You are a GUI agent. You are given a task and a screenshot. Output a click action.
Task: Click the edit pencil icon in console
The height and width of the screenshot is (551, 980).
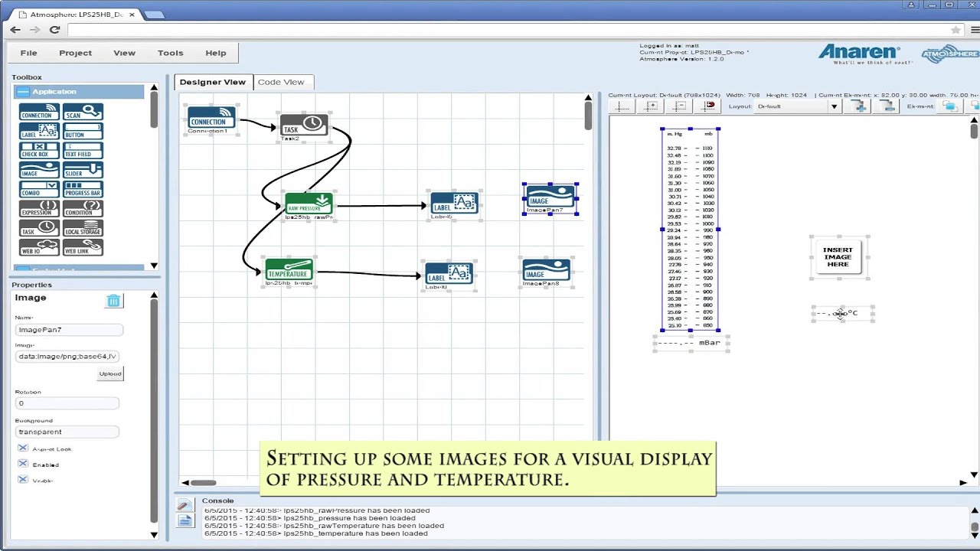tap(184, 504)
